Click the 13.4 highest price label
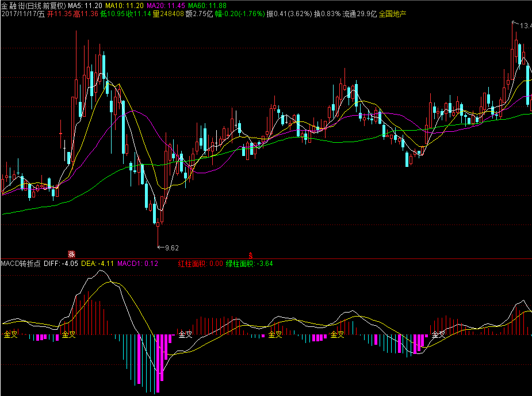This screenshot has width=532, height=396. click(x=526, y=26)
